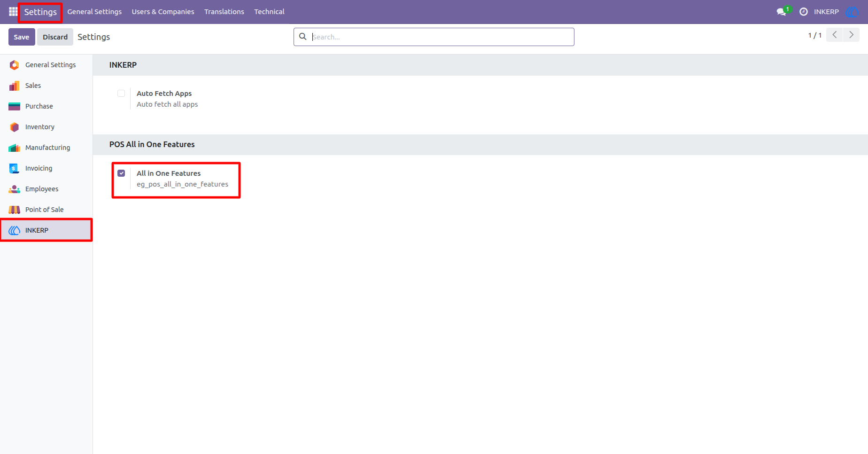Open the INKERP user menu
The width and height of the screenshot is (868, 454).
(826, 12)
